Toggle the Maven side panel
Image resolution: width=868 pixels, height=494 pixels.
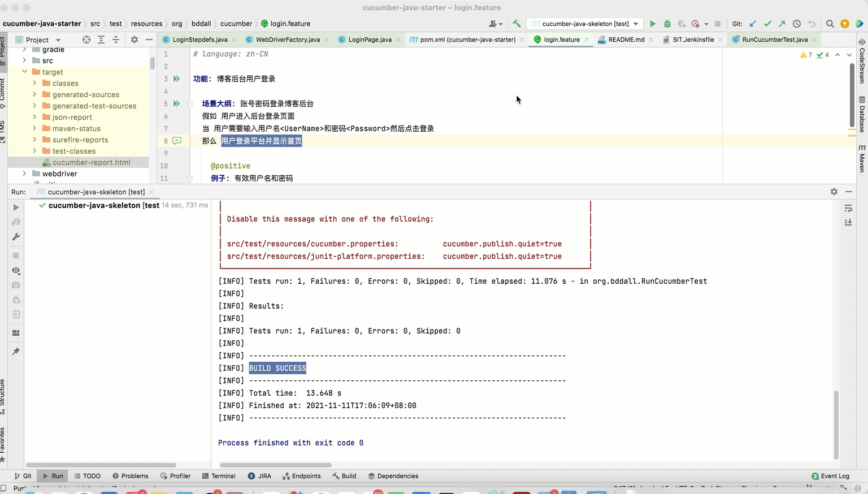tap(862, 159)
